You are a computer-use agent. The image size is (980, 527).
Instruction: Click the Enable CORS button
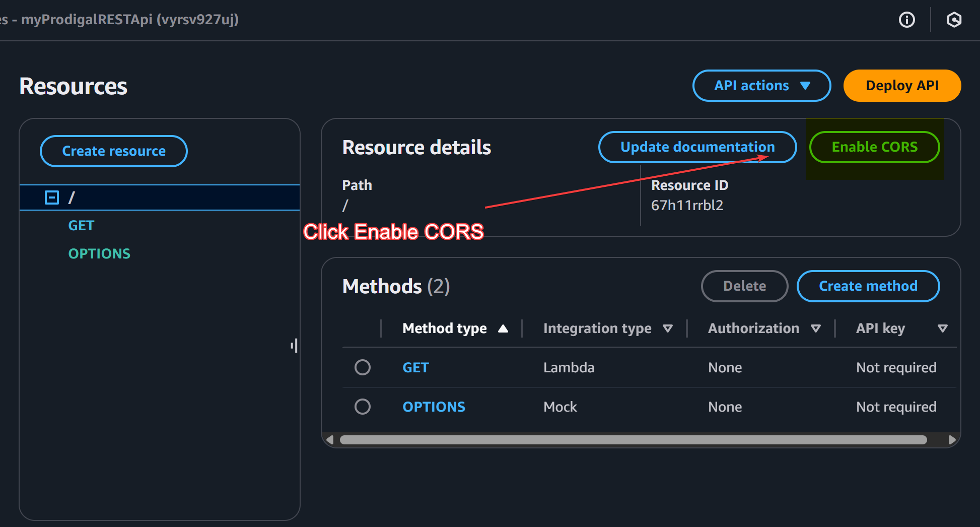(x=874, y=147)
